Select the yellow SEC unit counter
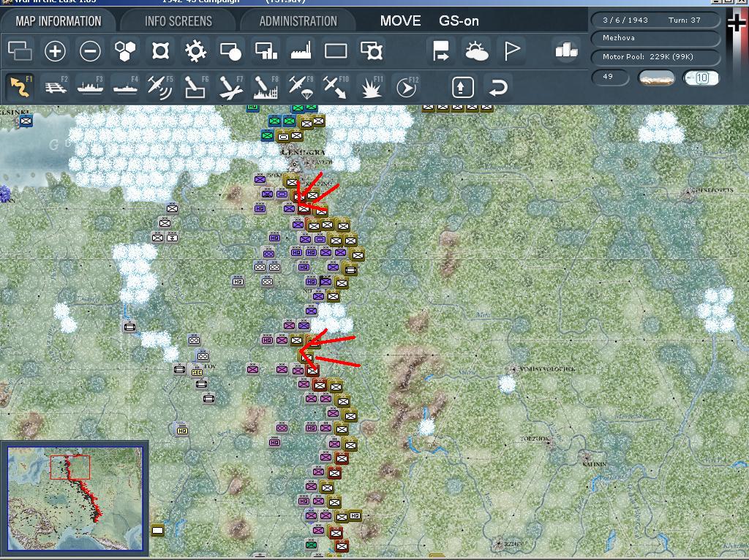Screen dimensions: 749x560 click(196, 372)
